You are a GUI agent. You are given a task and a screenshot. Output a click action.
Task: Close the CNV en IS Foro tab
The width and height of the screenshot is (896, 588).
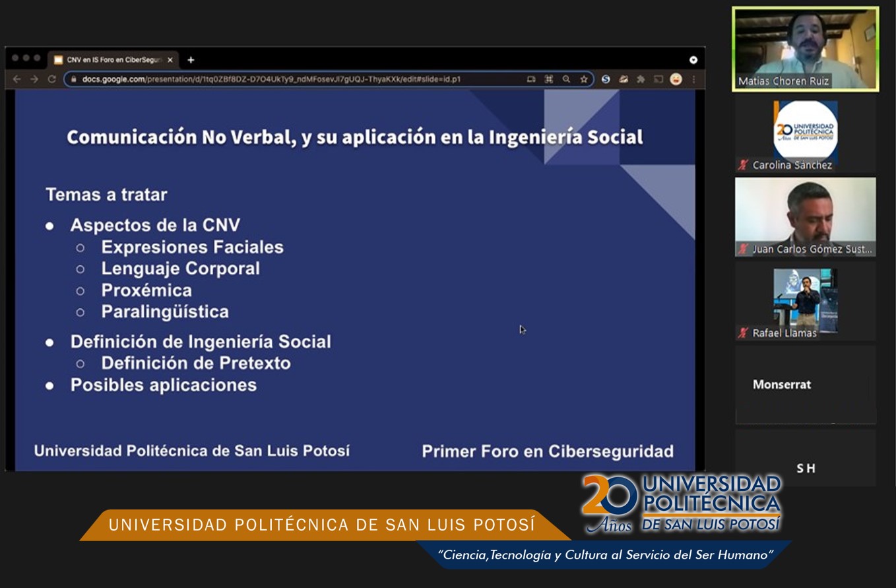(x=170, y=60)
